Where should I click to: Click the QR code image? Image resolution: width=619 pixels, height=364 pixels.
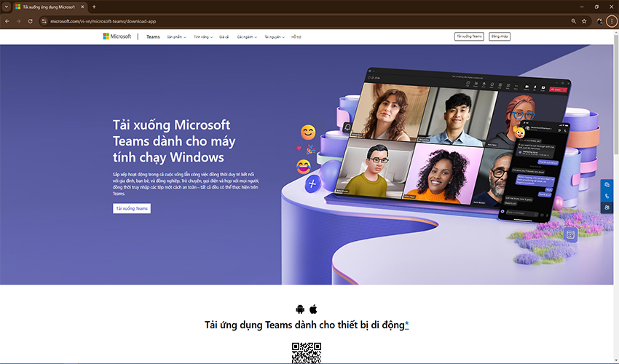pyautogui.click(x=307, y=353)
